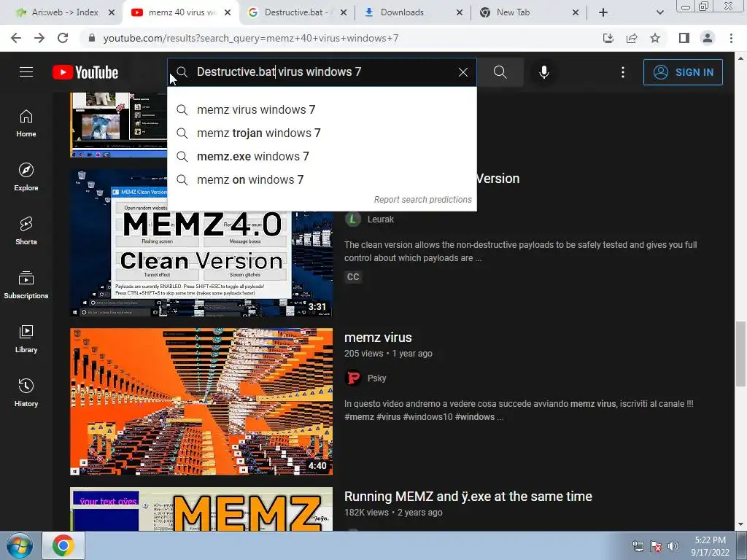Expand tab search dropdown chevron

pos(659,12)
